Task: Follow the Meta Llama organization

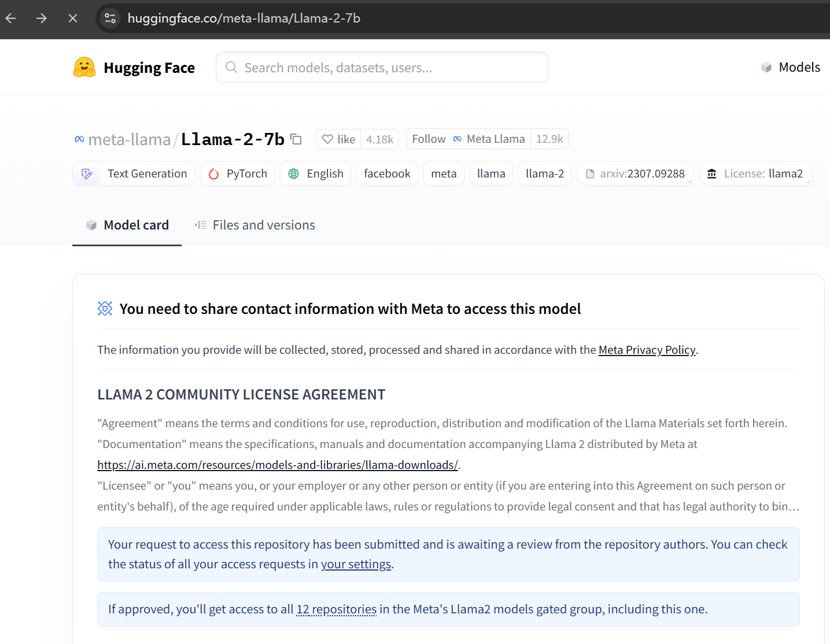Action: coord(429,139)
